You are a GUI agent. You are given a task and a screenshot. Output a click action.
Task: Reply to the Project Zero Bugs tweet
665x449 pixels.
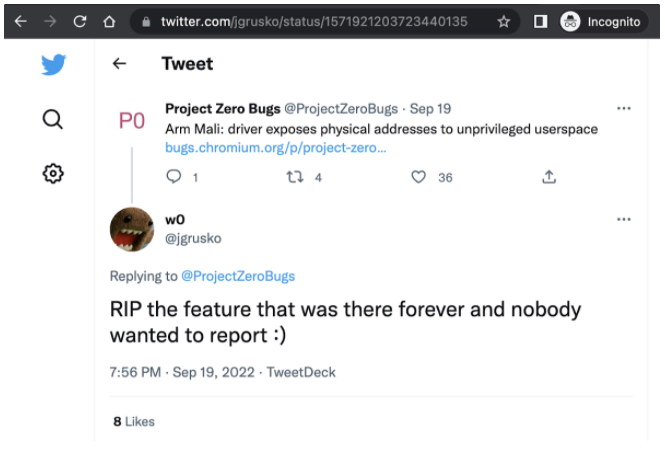(174, 177)
